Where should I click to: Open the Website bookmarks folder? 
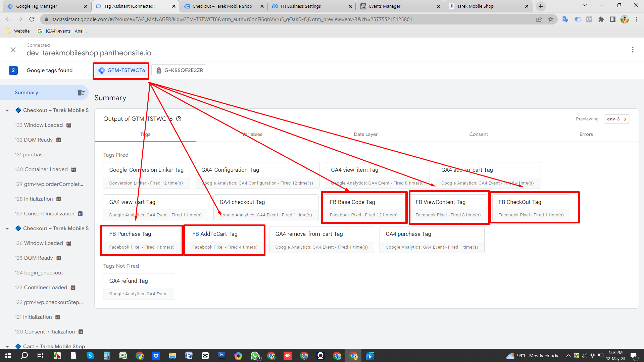coord(18,31)
